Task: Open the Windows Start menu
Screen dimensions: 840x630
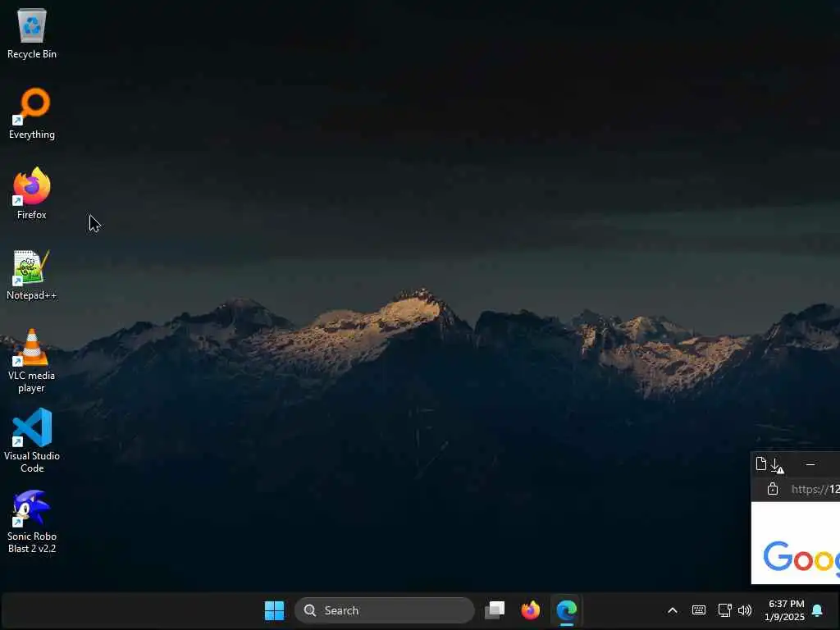Action: pyautogui.click(x=274, y=610)
